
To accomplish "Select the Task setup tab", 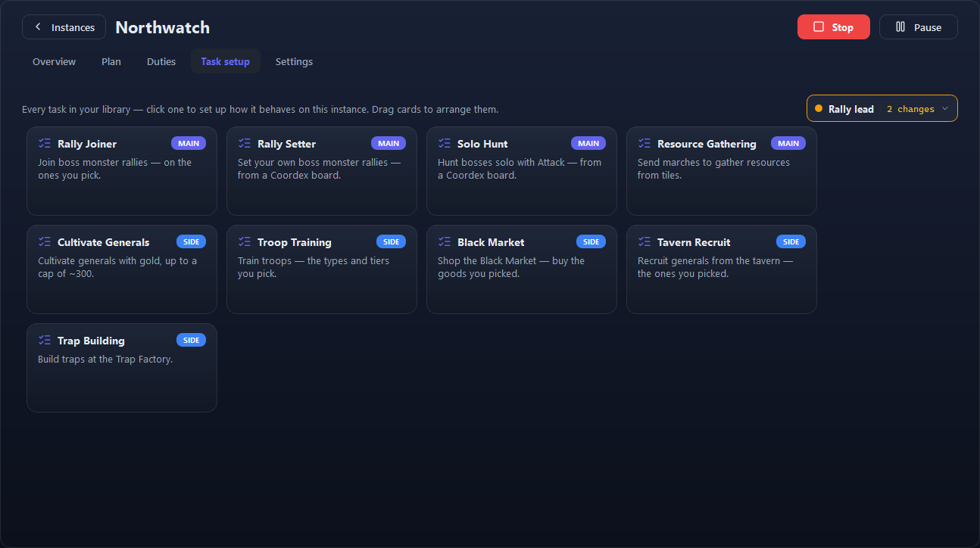I will pyautogui.click(x=226, y=61).
